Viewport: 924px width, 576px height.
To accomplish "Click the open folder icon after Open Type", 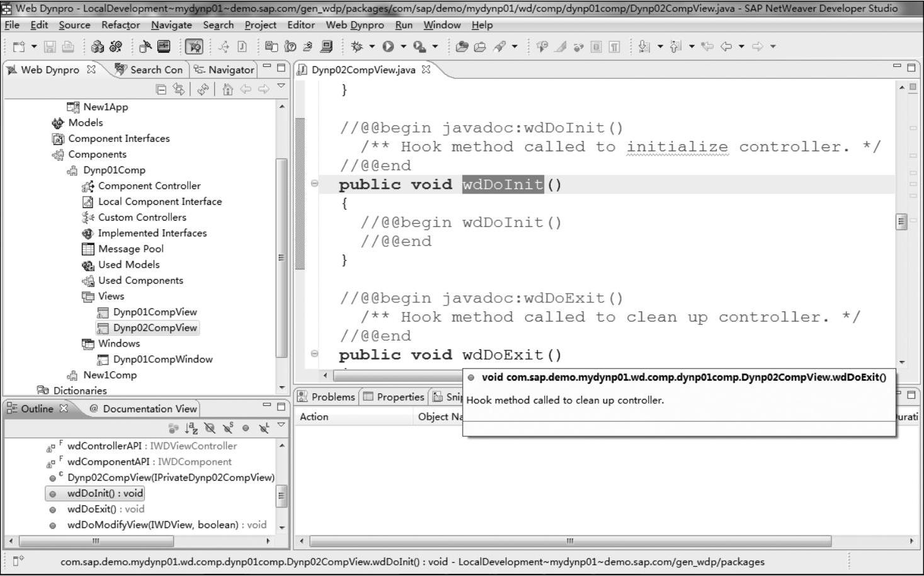I will click(x=480, y=47).
